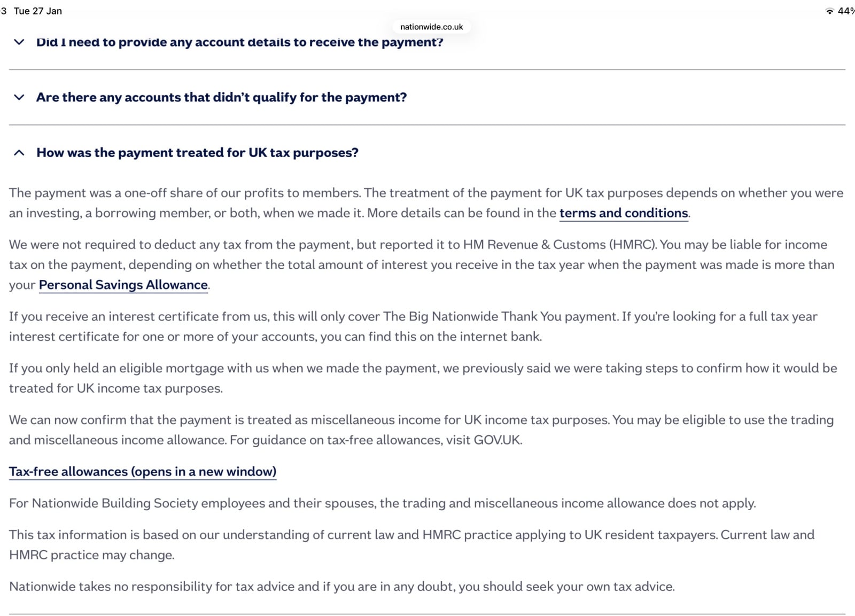Tap the Tue 27 Jan date
This screenshot has width=855, height=616.
(x=37, y=11)
